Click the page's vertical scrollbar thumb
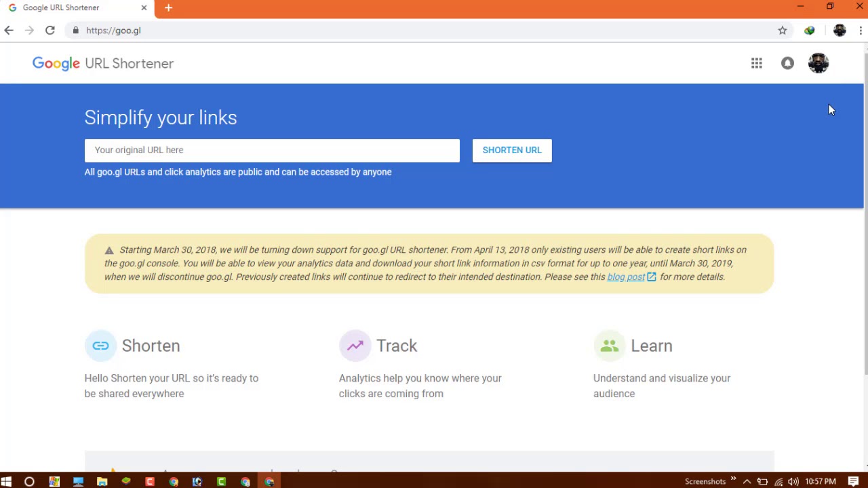868x488 pixels. pos(865,213)
